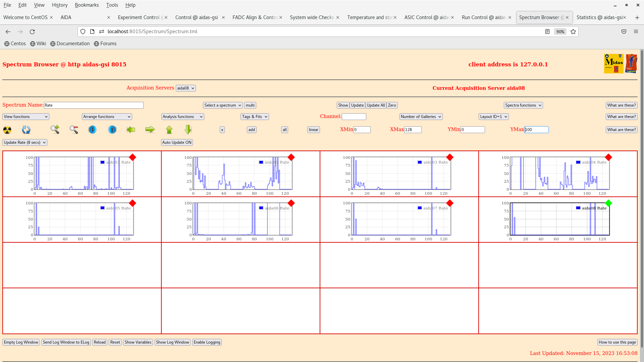Click the green left arrow icon
The height and width of the screenshot is (362, 644).
pos(131,129)
